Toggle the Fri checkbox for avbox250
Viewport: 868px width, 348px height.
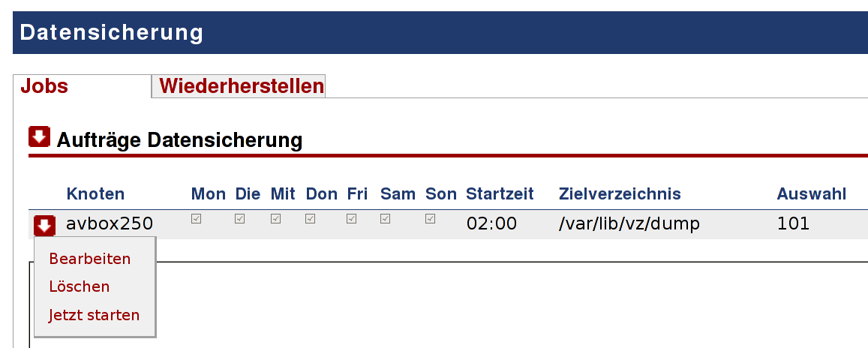click(x=352, y=218)
